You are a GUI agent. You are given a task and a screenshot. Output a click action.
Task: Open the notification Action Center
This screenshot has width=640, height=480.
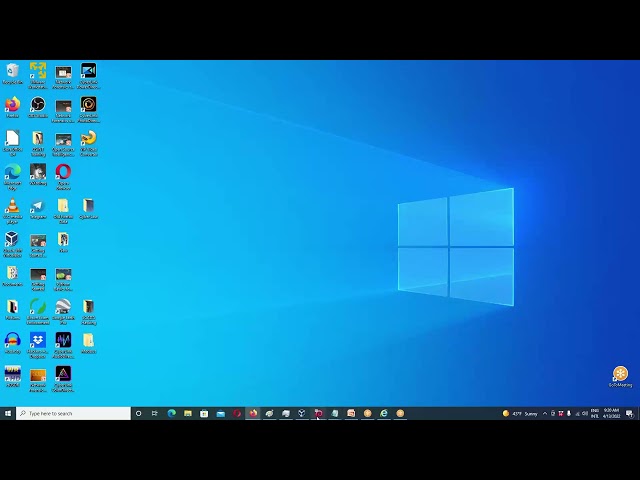tap(630, 413)
